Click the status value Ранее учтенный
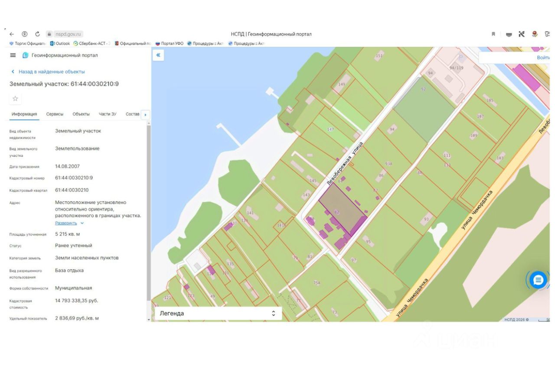The image size is (555, 392). point(73,246)
